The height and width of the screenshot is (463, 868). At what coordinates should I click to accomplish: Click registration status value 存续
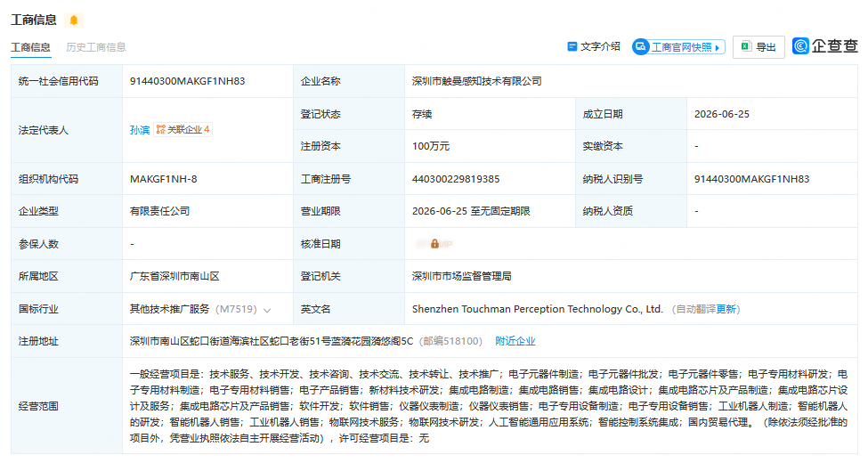[x=422, y=114]
